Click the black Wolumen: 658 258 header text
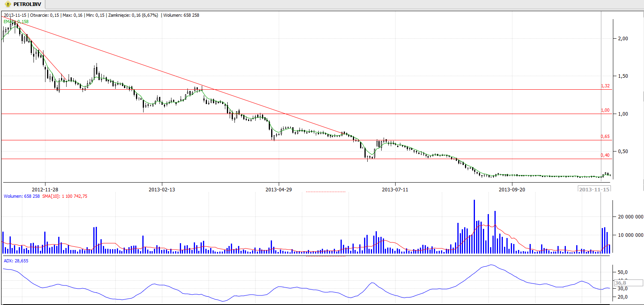Image resolution: width=644 pixels, height=305 pixels. [181, 15]
